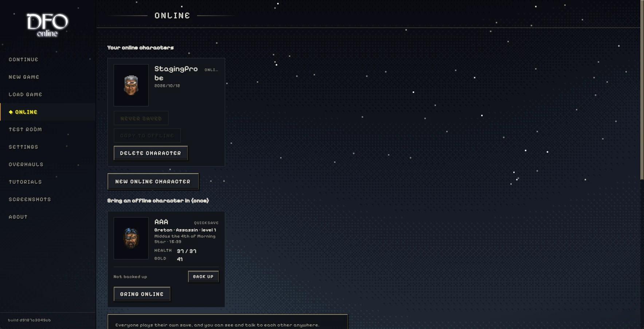Viewport: 644px width, 329px height.
Task: Click the ONLINE page title
Action: click(172, 16)
